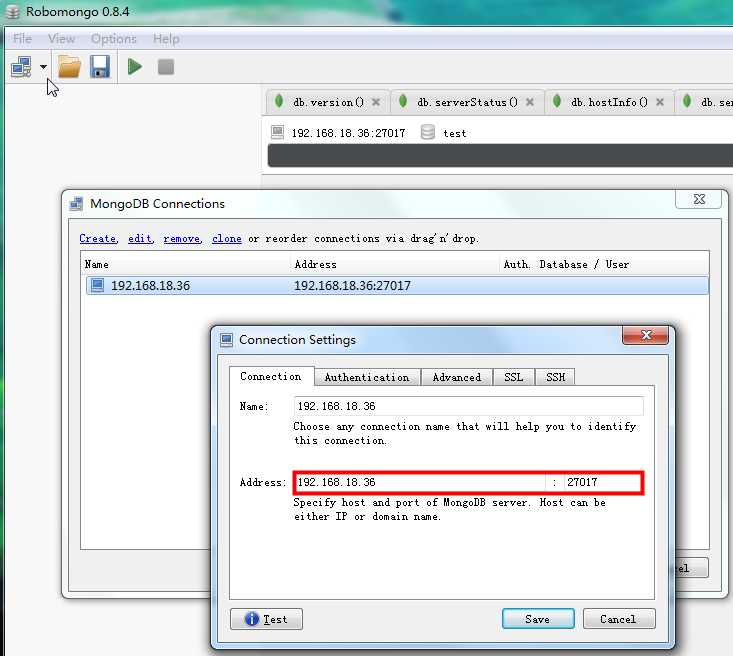This screenshot has height=656, width=733.
Task: Click the database icon beside test
Action: (427, 132)
